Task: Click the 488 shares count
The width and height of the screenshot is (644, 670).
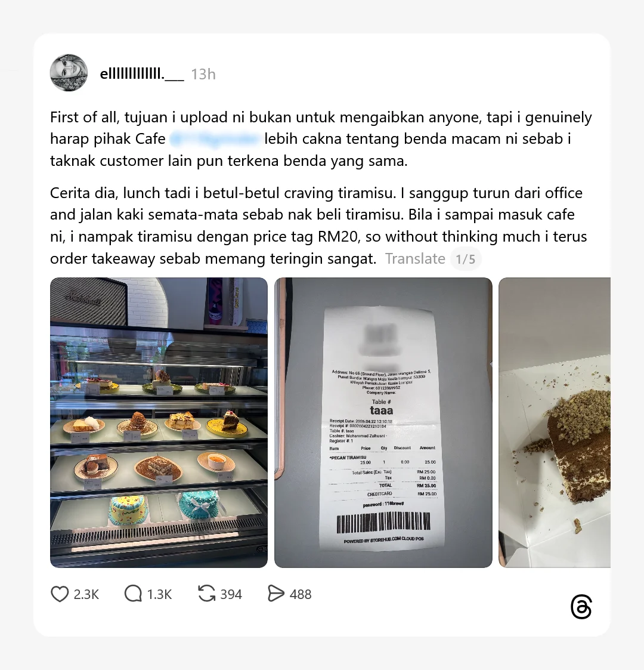Action: tap(301, 594)
